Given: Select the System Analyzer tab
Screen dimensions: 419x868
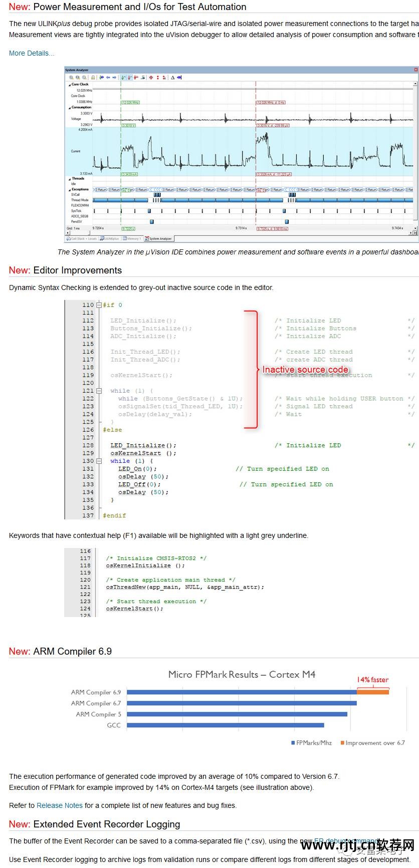Looking at the screenshot, I should (159, 239).
